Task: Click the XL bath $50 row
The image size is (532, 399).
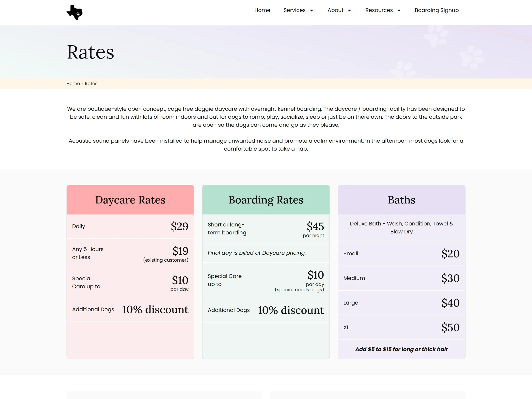Action: pyautogui.click(x=401, y=327)
